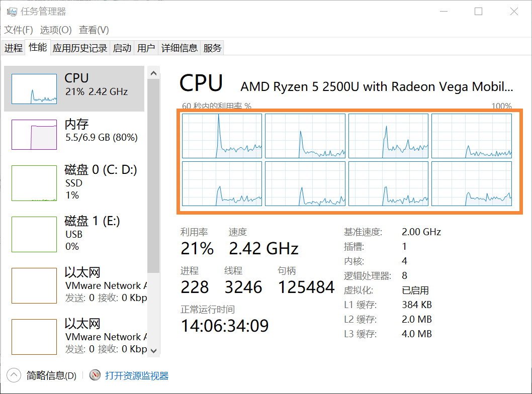
Task: Open the 选项(O) menu
Action: pyautogui.click(x=56, y=30)
